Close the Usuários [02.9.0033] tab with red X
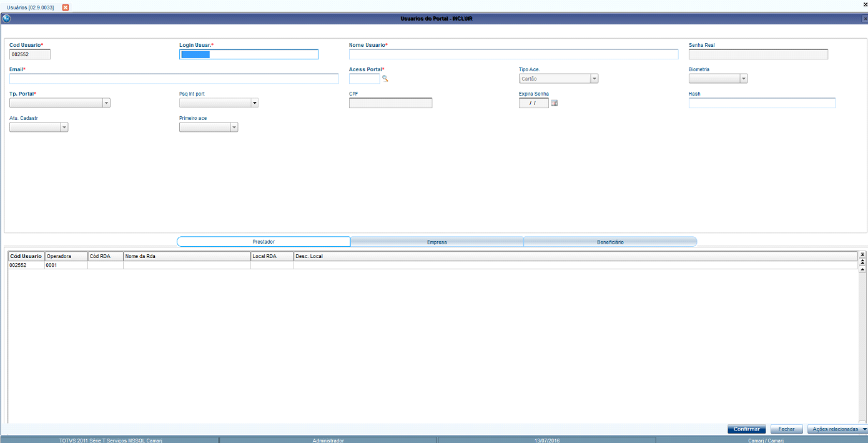 [65, 7]
